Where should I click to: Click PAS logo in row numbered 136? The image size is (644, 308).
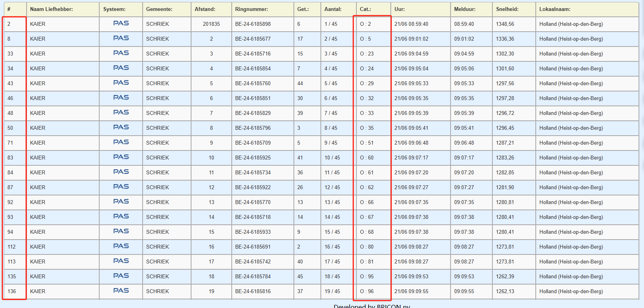121,291
